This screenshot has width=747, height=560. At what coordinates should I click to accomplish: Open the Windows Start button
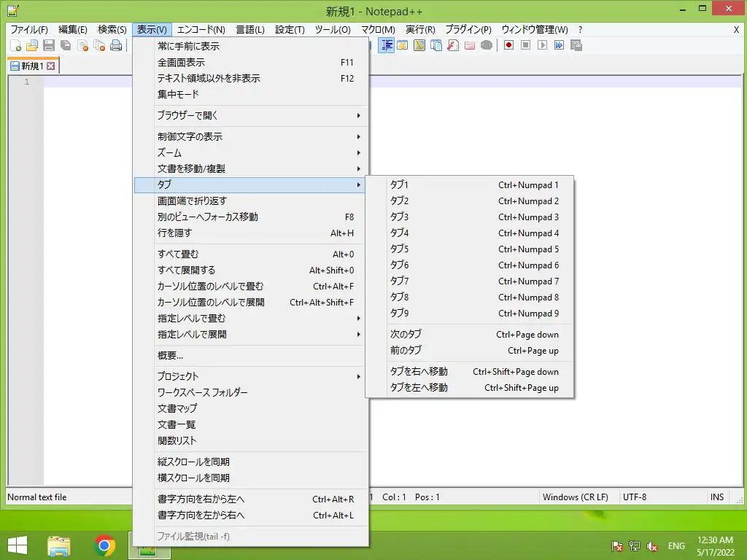pyautogui.click(x=18, y=545)
